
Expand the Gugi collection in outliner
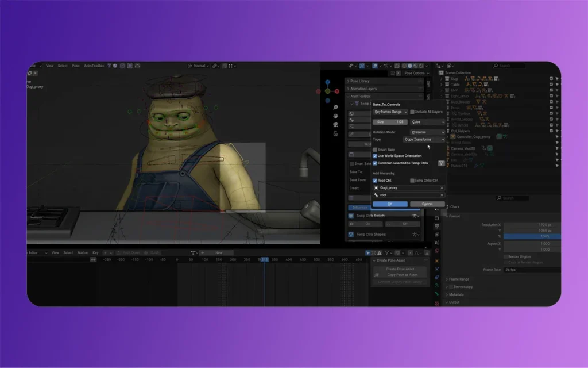pyautogui.click(x=442, y=79)
